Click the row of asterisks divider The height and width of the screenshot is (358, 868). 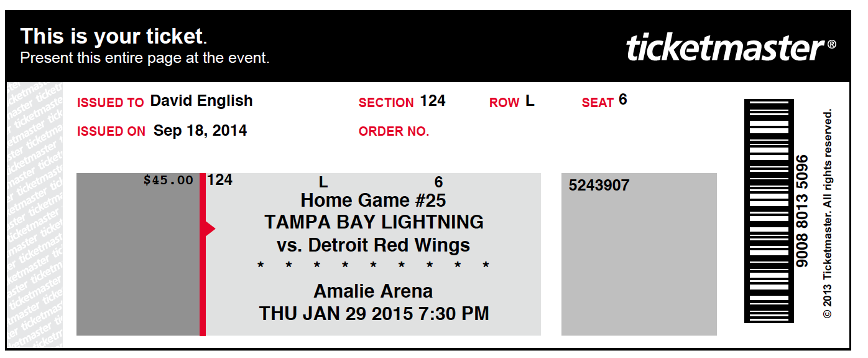coord(373,266)
